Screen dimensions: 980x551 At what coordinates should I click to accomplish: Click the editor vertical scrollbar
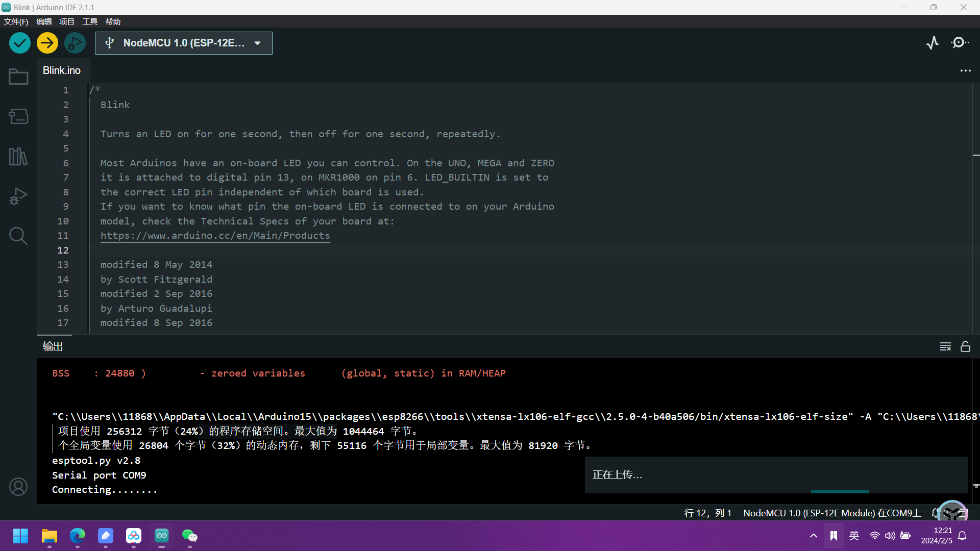[x=976, y=208]
